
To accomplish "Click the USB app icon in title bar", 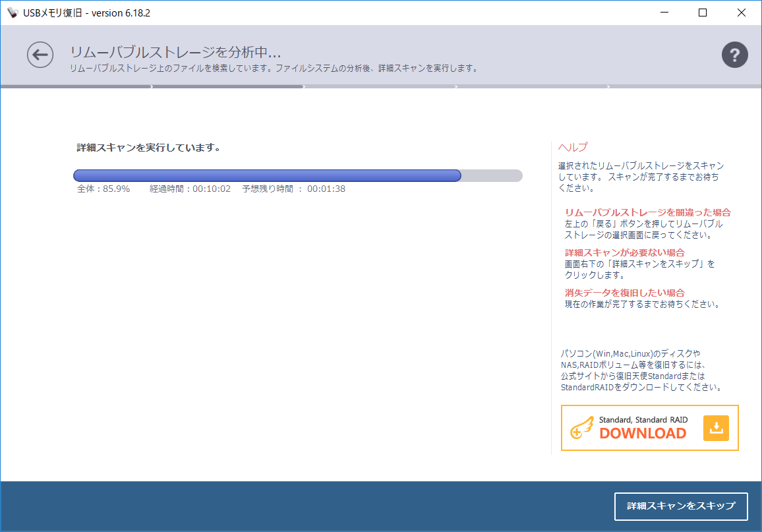I will coord(13,13).
